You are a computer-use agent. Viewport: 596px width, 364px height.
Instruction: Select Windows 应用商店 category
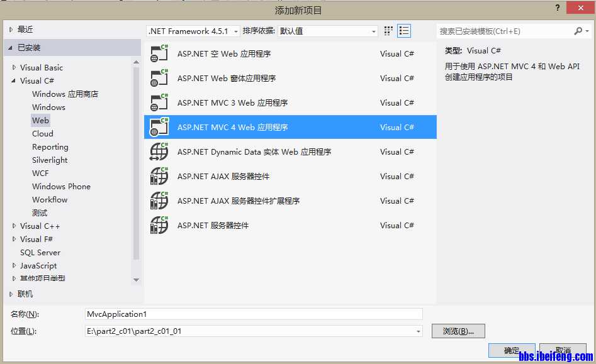click(65, 94)
